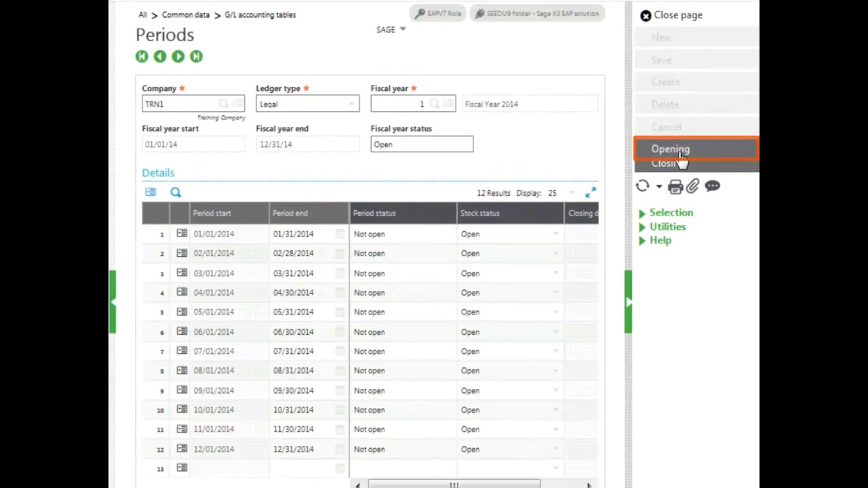
Task: Click the horizontal scrollbar of the grid
Action: [x=454, y=485]
